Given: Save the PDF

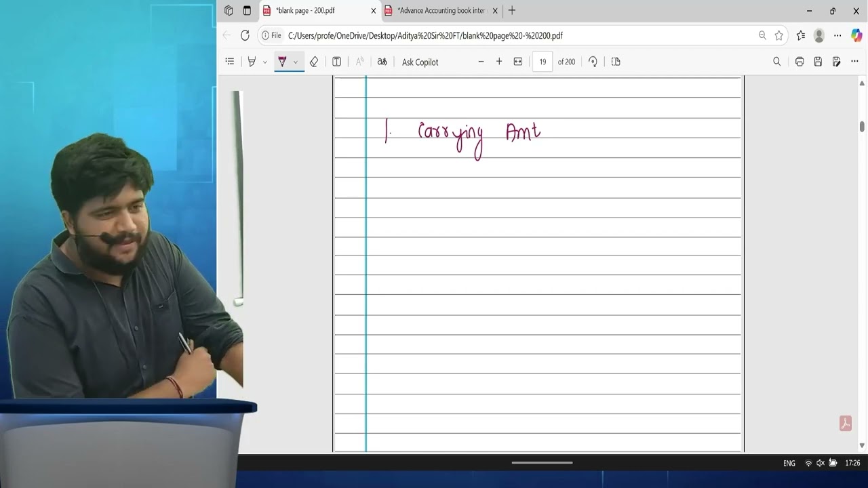Looking at the screenshot, I should 818,62.
